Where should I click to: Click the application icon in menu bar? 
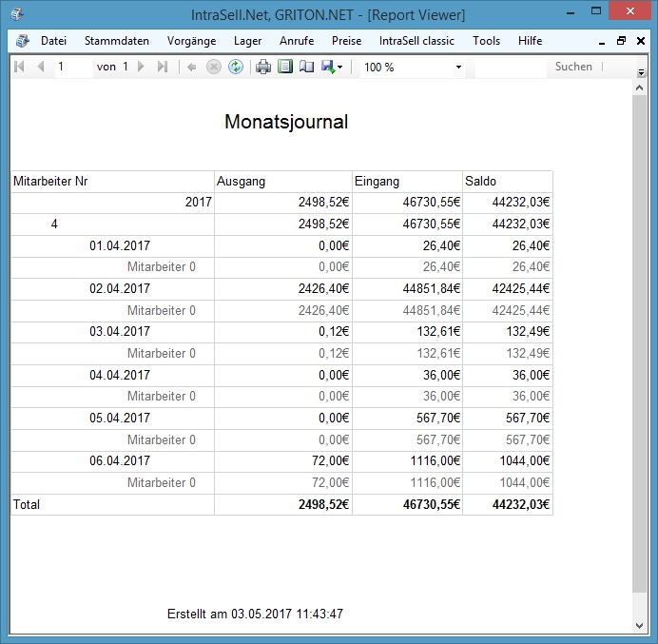point(23,41)
